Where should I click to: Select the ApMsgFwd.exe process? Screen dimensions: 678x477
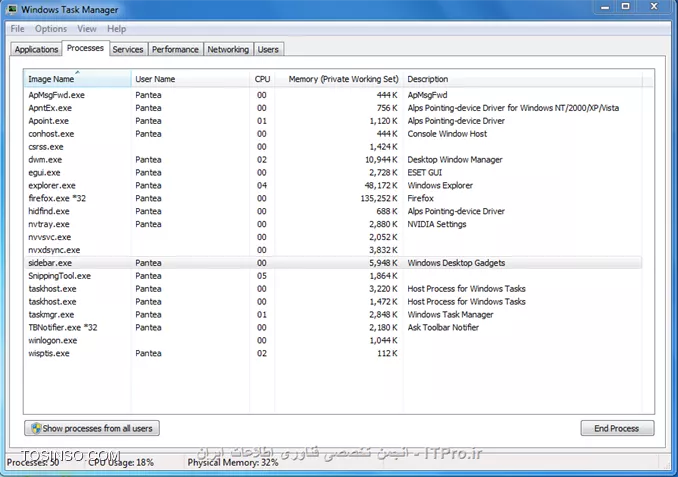[x=333, y=95]
